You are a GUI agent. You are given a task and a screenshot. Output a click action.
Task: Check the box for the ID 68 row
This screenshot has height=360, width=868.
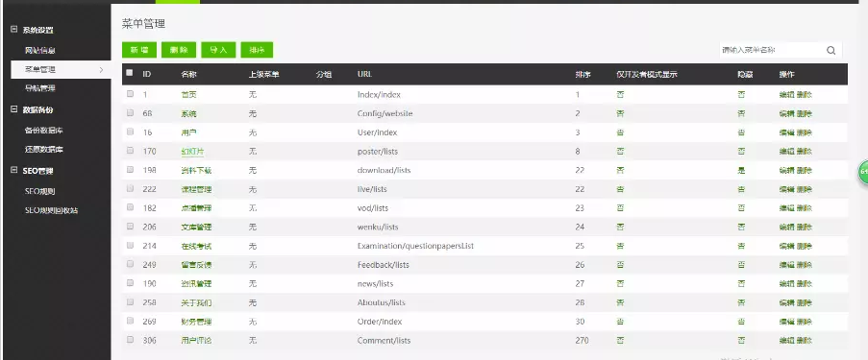point(130,113)
